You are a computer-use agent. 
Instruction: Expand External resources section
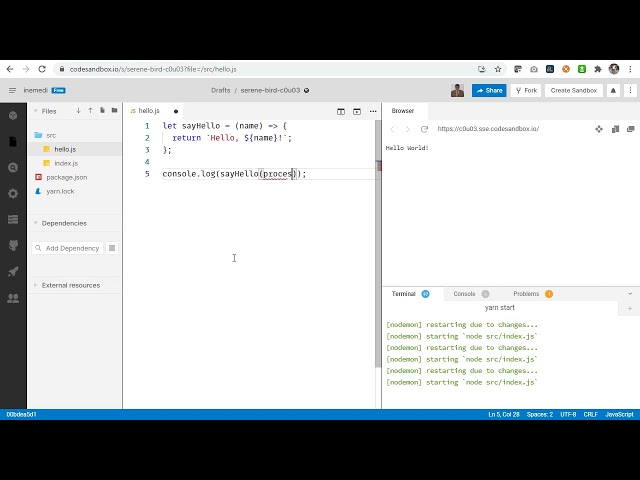coord(36,285)
